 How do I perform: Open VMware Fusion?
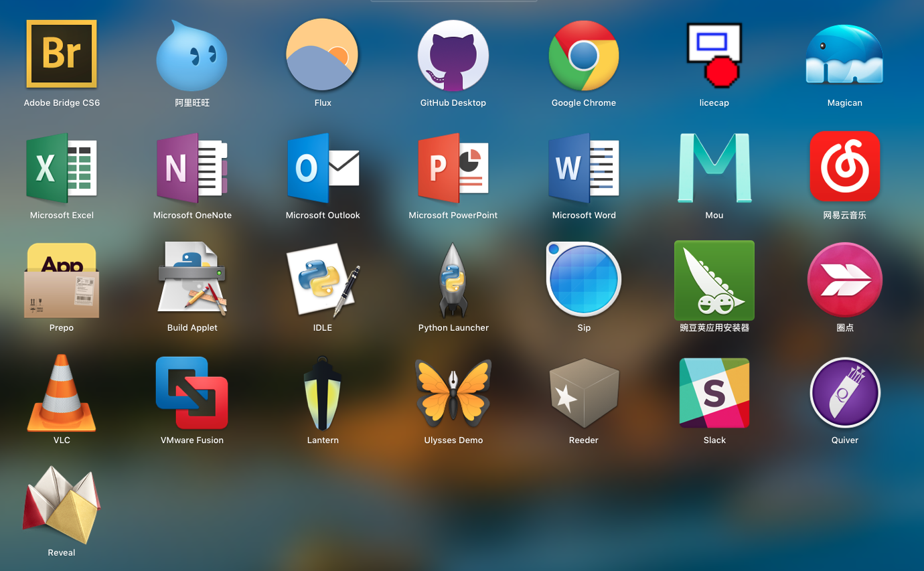pyautogui.click(x=192, y=392)
